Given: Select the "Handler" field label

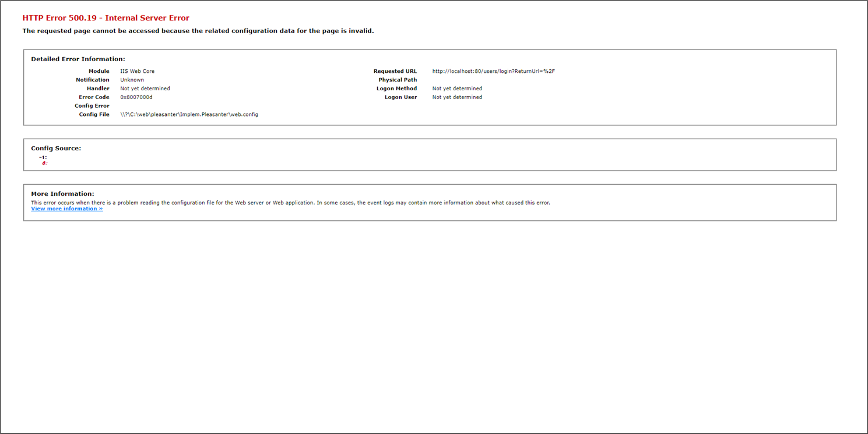Looking at the screenshot, I should pos(98,89).
